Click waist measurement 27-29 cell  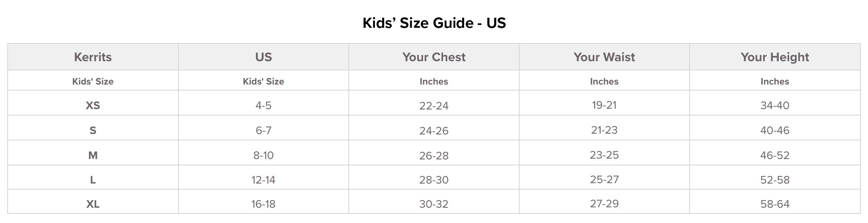tap(604, 204)
